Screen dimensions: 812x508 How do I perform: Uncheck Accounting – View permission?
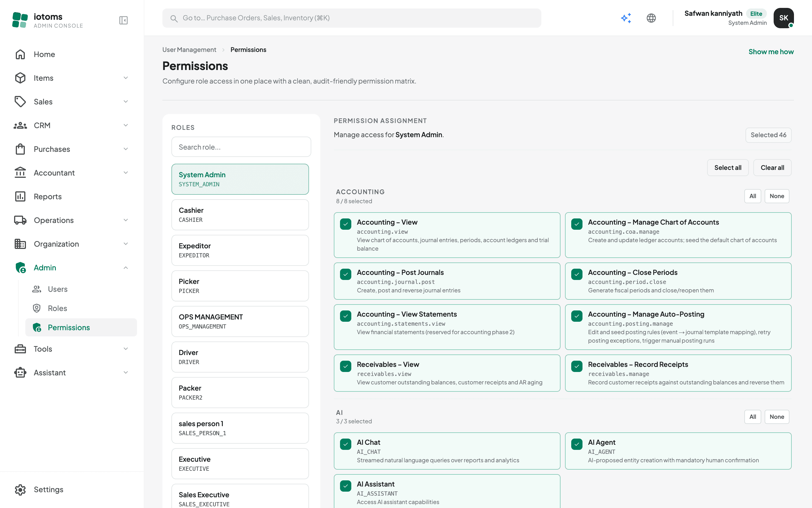pyautogui.click(x=346, y=224)
